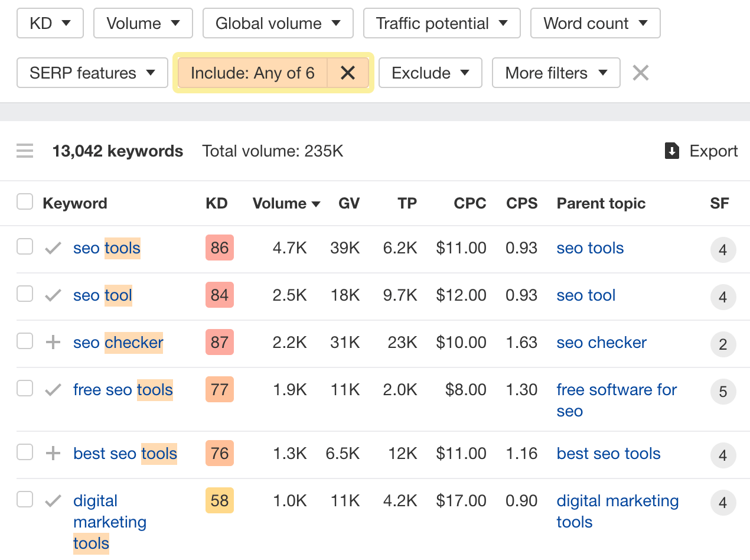
Task: Select the checkbox for digital marketing tools
Action: coord(24,499)
